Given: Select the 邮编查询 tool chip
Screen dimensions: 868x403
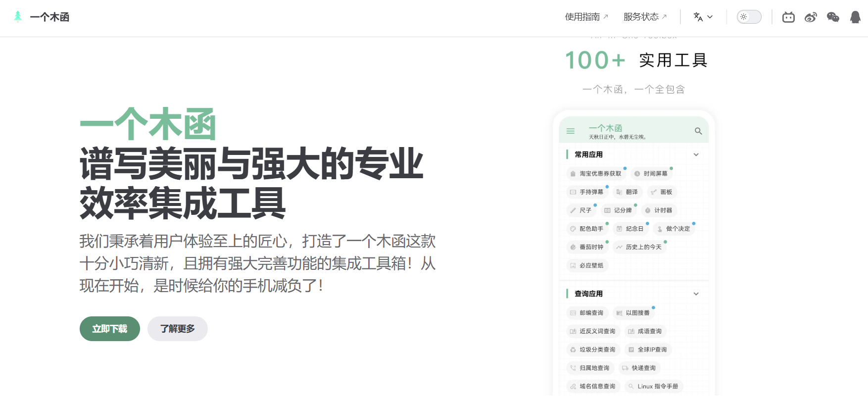Looking at the screenshot, I should pos(587,313).
